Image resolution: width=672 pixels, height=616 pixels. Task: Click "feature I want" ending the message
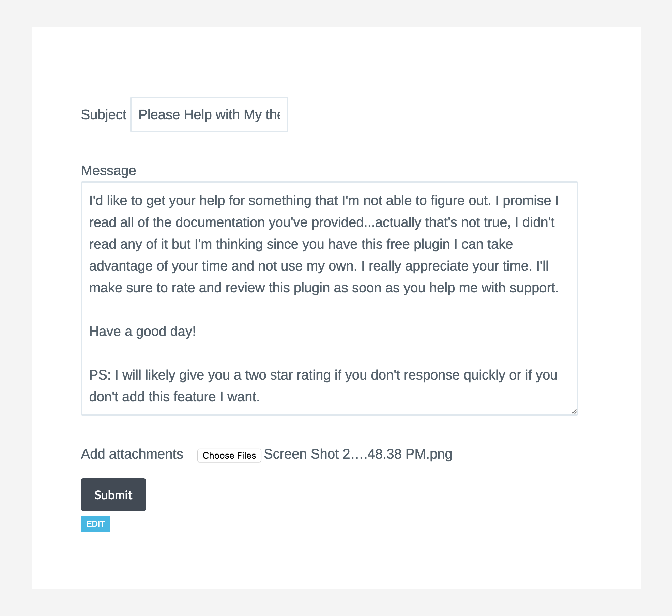click(216, 397)
